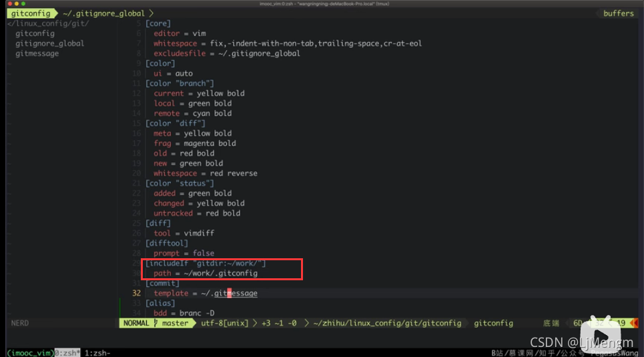Select tmux window 1:zsh

pyautogui.click(x=97, y=353)
